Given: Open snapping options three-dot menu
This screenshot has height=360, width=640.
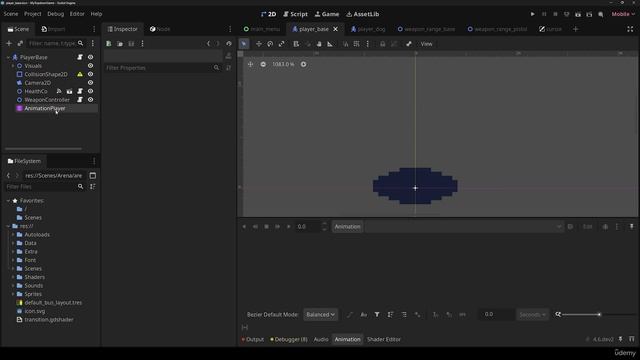Looking at the screenshot, I should tap(368, 44).
